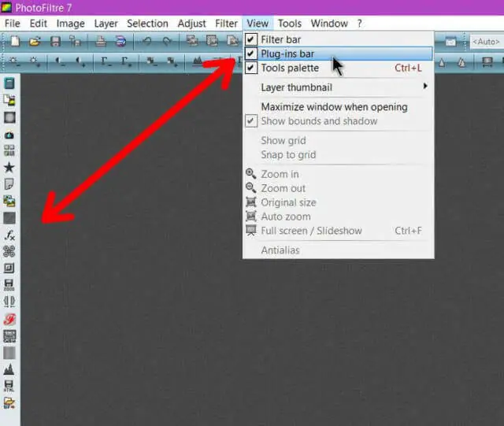Close the open View menu
Image resolution: width=504 pixels, height=426 pixels.
[x=258, y=24]
